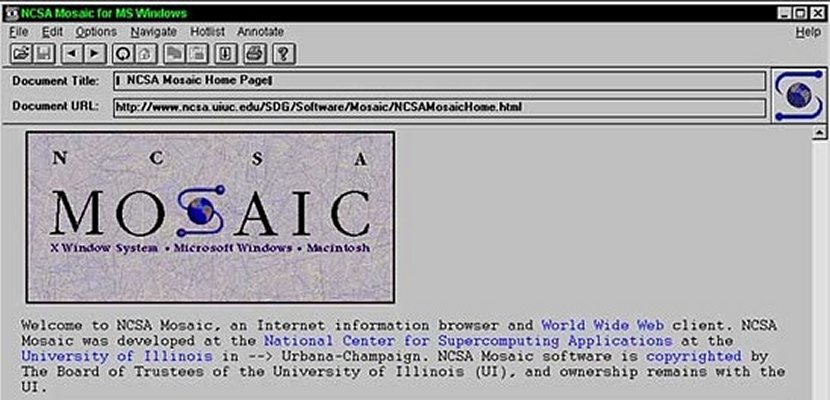
Task: Click the Print toolbar icon
Action: coord(254,53)
